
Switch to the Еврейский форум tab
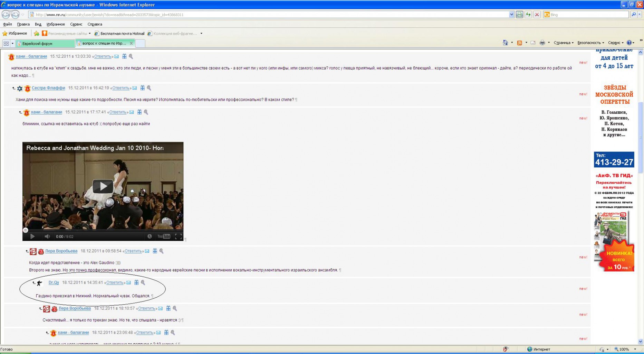(45, 44)
